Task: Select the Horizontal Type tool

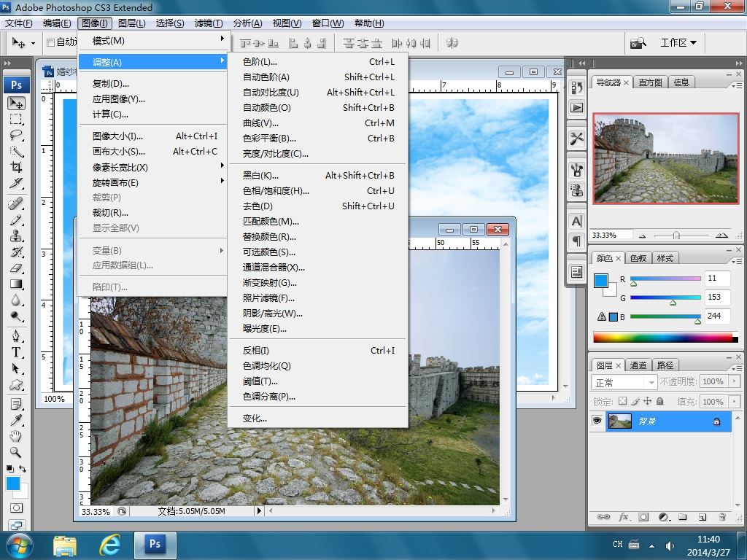Action: click(16, 352)
